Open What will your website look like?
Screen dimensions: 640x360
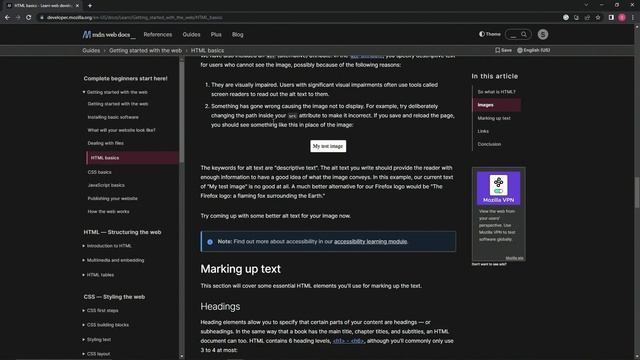[121, 130]
